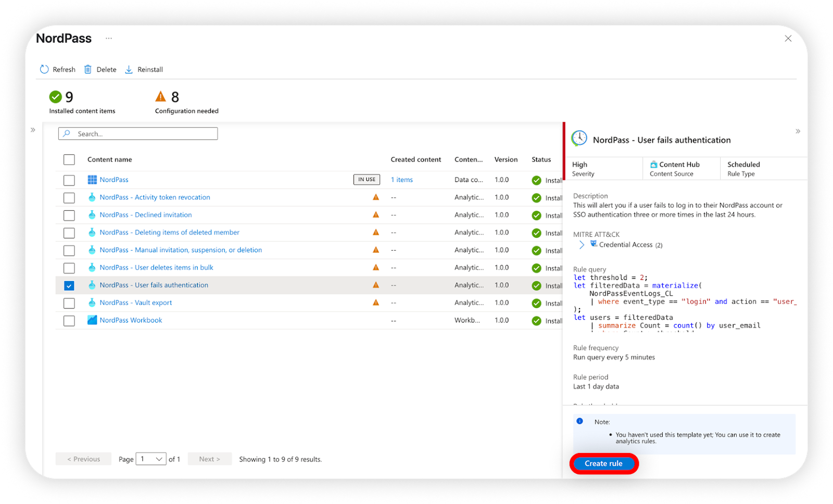Click warning triangle in Vault export row
The height and width of the screenshot is (504, 833).
tap(376, 302)
